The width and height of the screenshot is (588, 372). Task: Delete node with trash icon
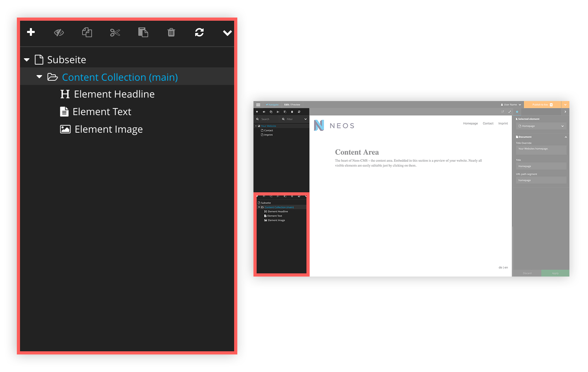[171, 33]
